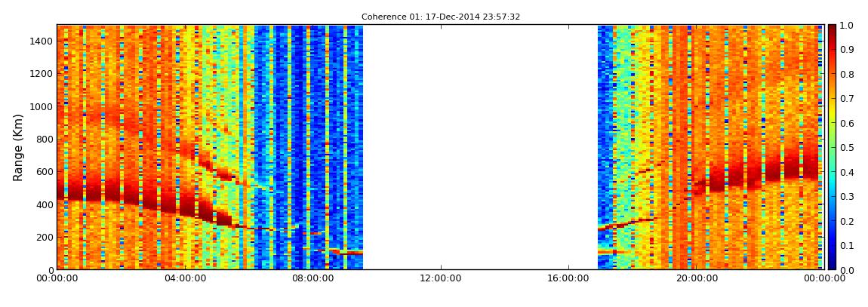Click the 0.1 label on the colorbar
This screenshot has height=307, width=868.
coord(848,246)
